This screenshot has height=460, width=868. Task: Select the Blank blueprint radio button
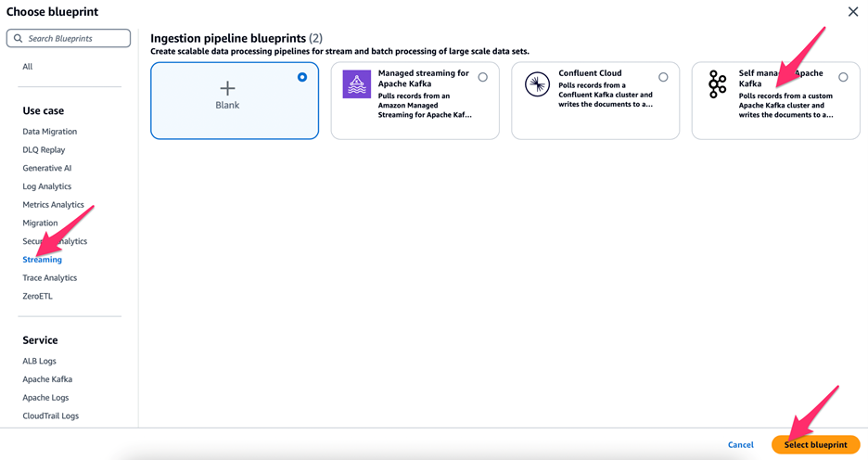tap(302, 77)
